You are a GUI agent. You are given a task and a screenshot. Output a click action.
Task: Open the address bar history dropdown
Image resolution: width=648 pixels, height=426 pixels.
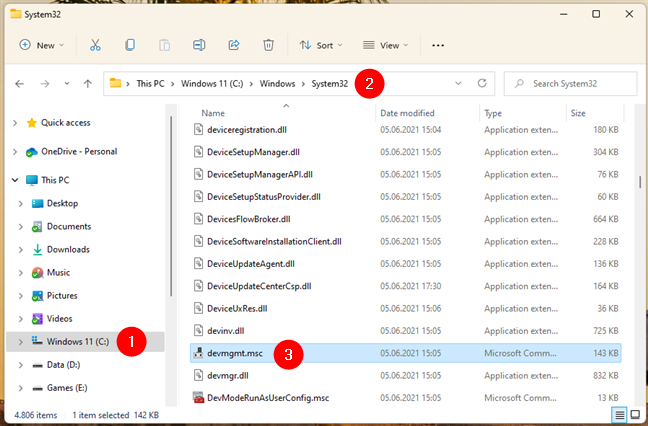[x=458, y=83]
